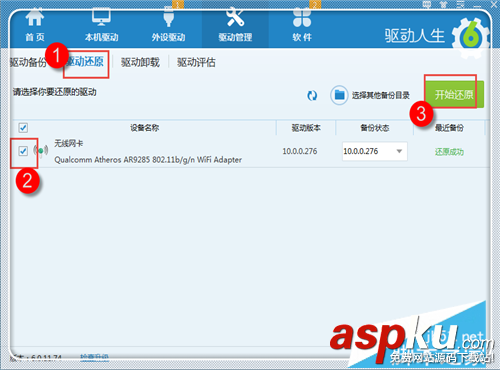The image size is (500, 370).
Task: Click the green 开始还原 button
Action: (454, 95)
